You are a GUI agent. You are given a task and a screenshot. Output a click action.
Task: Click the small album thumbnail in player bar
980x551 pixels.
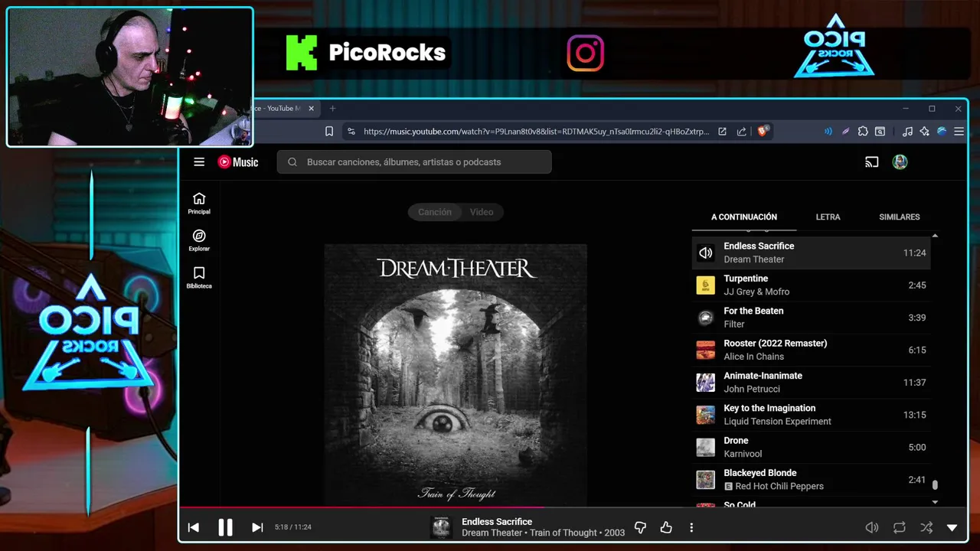pos(441,527)
